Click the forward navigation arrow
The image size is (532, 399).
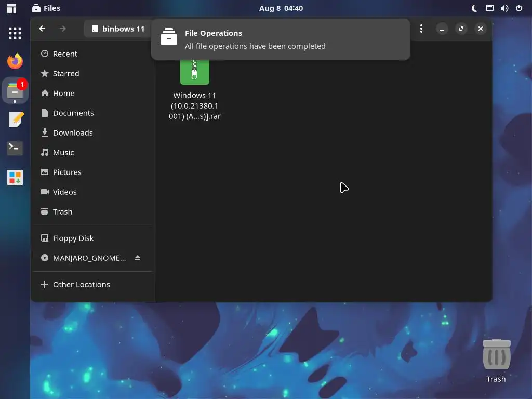point(63,29)
